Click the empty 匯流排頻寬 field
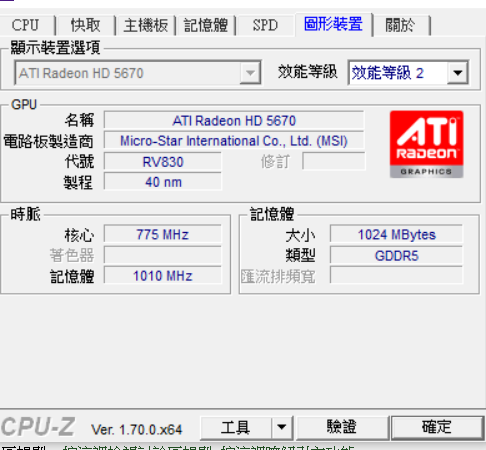 pyautogui.click(x=396, y=276)
